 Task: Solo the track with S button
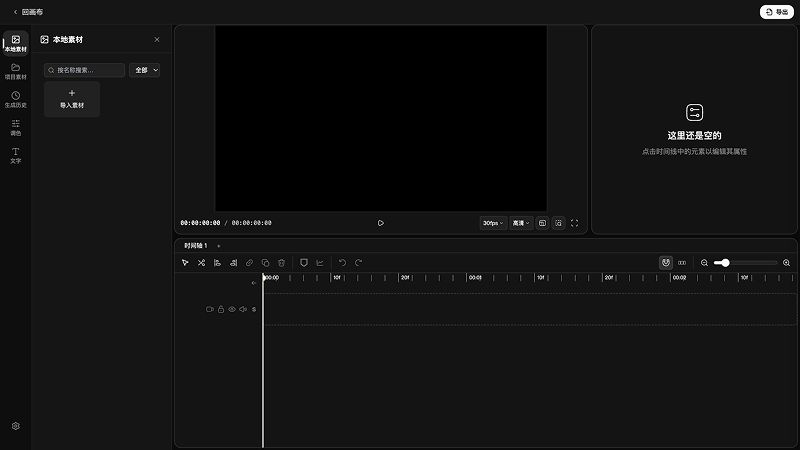[254, 309]
